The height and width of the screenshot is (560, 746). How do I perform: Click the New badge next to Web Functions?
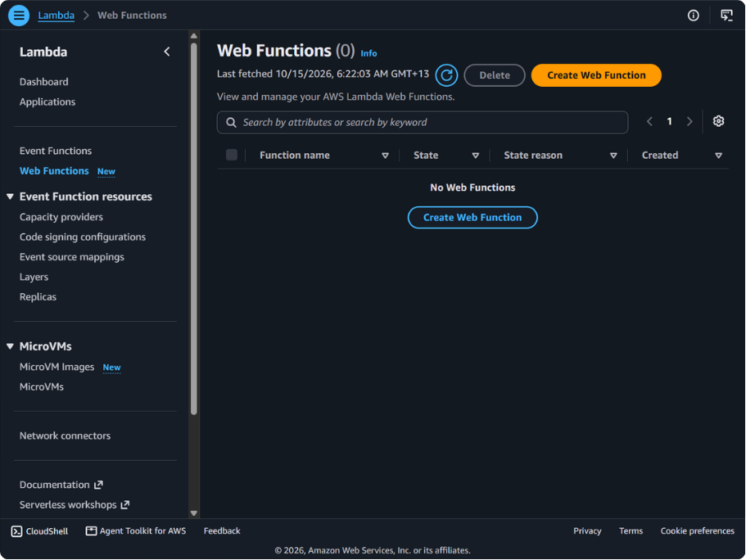[106, 171]
